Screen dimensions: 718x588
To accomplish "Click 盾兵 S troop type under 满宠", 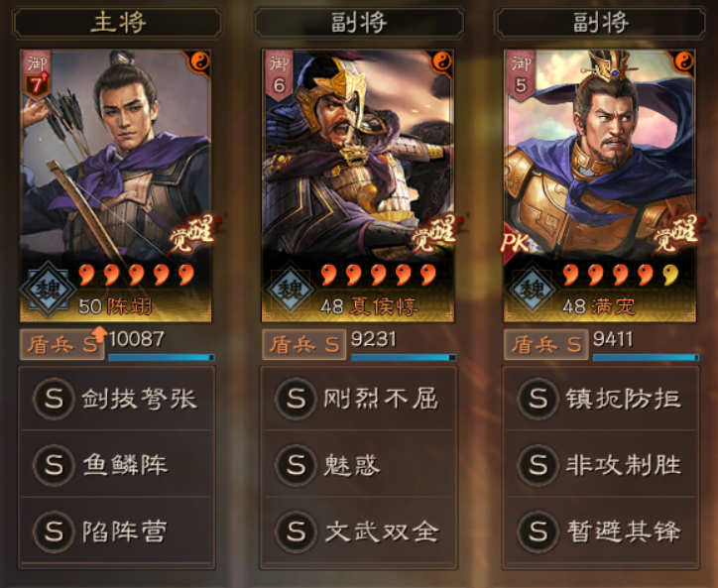I will pos(545,344).
